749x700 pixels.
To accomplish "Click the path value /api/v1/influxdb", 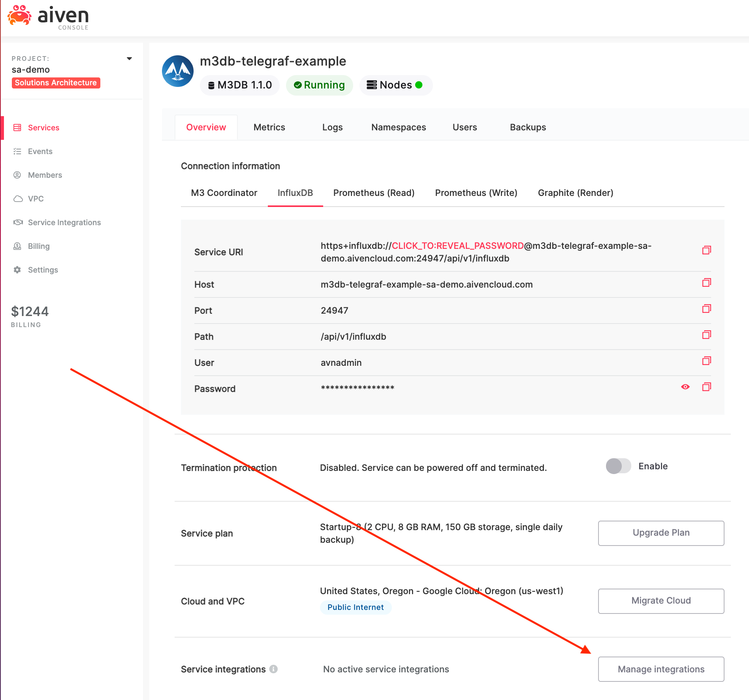I will coord(353,337).
